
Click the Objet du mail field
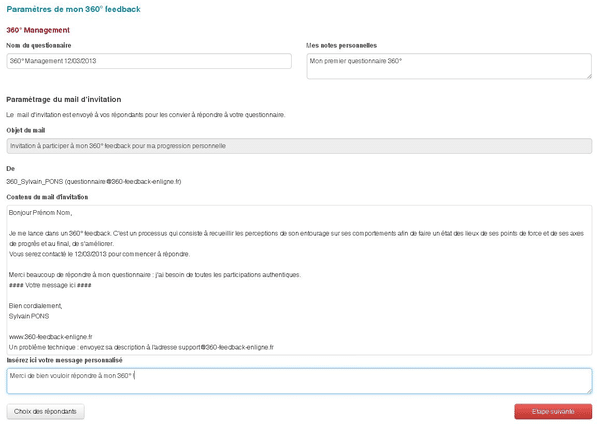298,146
